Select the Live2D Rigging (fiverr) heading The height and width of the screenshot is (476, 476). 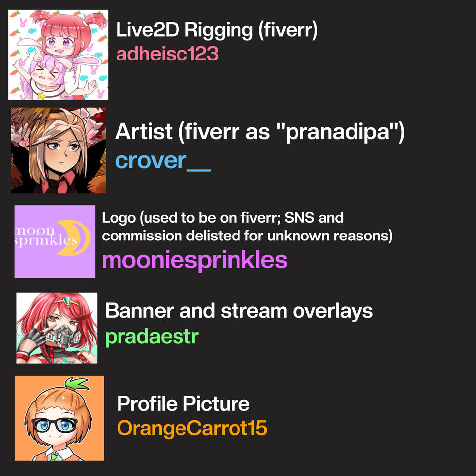tap(217, 30)
